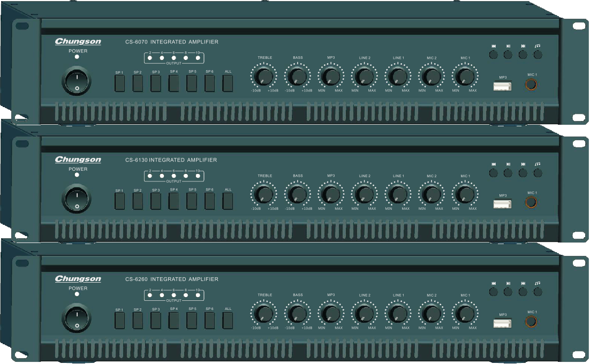Switch on SP 3 zone on CS-6070
The image size is (590, 364).
click(156, 84)
